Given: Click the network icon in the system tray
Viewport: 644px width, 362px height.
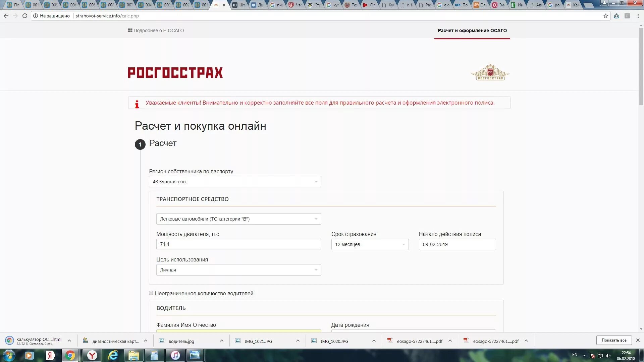Looking at the screenshot, I should (x=600, y=356).
